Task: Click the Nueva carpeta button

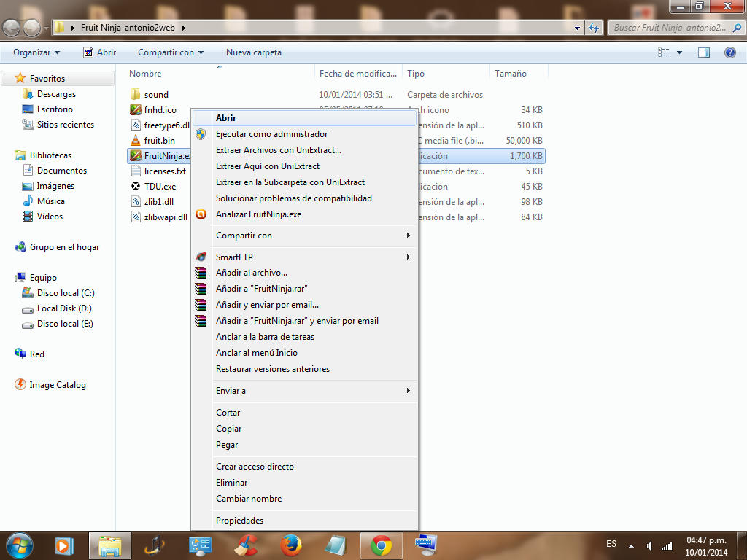Action: (253, 52)
